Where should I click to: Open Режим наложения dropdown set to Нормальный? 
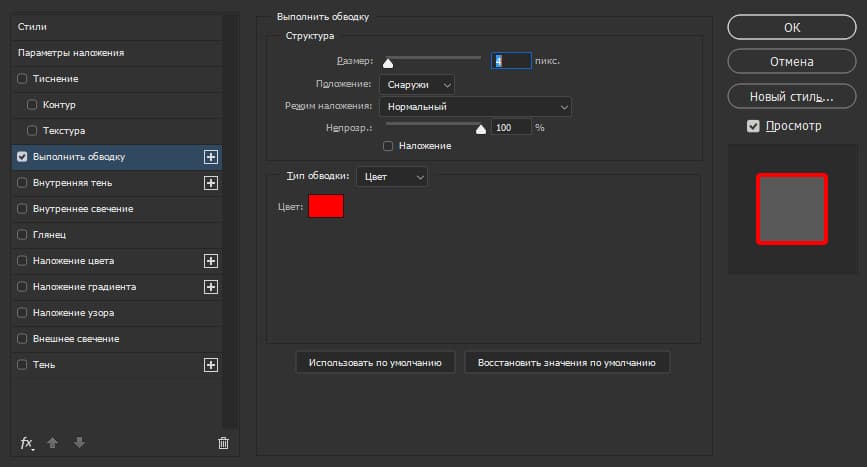click(x=476, y=107)
